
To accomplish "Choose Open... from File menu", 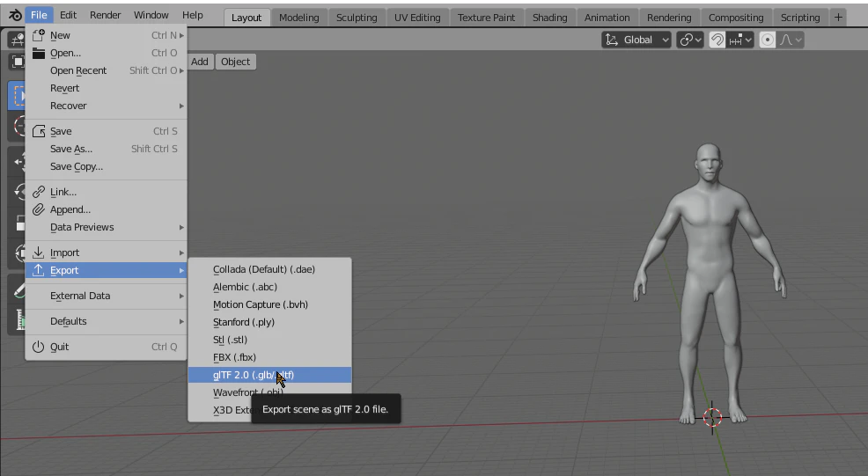I will (x=106, y=53).
